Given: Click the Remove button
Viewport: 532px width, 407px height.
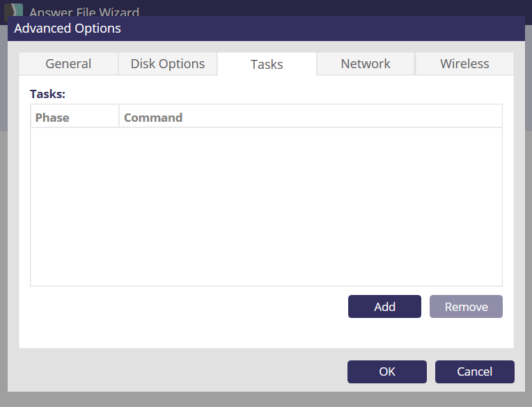Looking at the screenshot, I should 466,307.
